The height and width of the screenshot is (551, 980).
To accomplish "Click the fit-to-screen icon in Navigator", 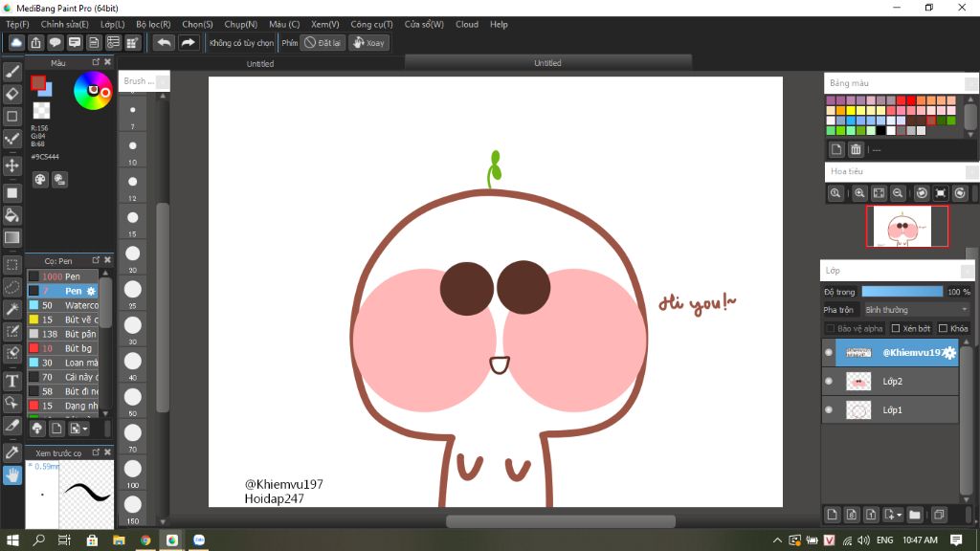I will tap(879, 193).
